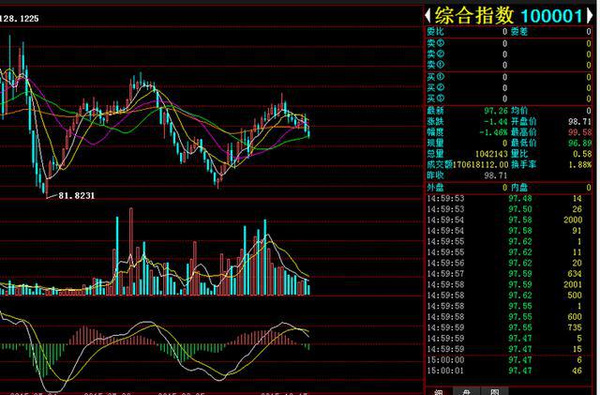Click the tallest red volume bar
The height and width of the screenshot is (395, 600).
click(x=131, y=251)
